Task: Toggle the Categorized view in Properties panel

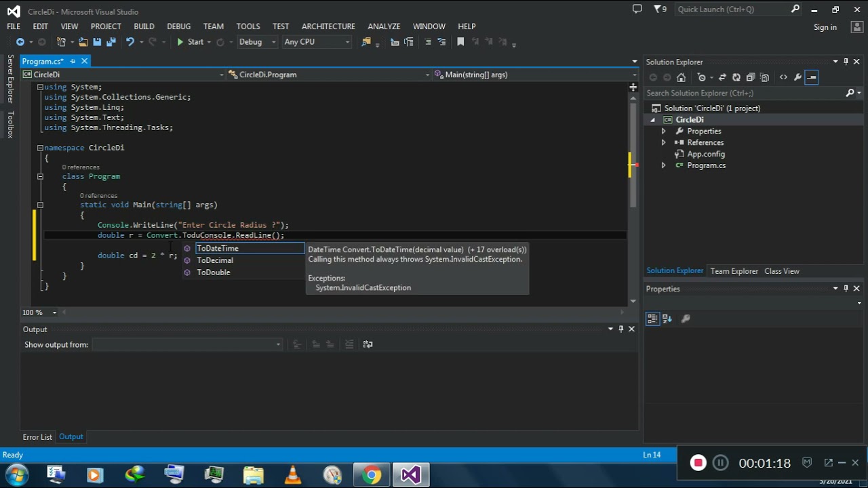Action: pos(652,319)
